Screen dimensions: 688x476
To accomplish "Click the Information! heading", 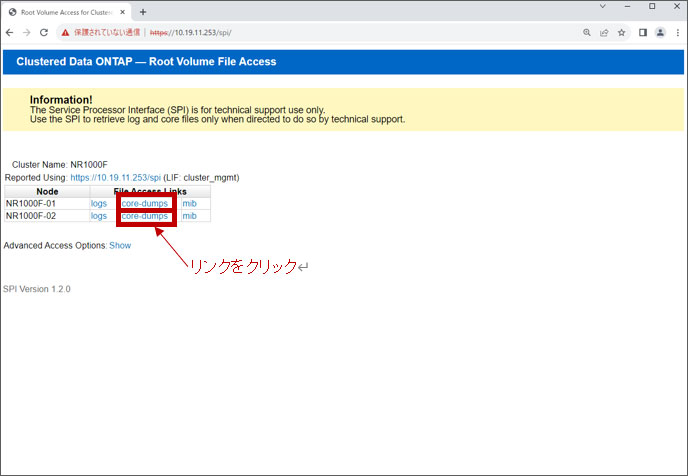I will point(61,100).
